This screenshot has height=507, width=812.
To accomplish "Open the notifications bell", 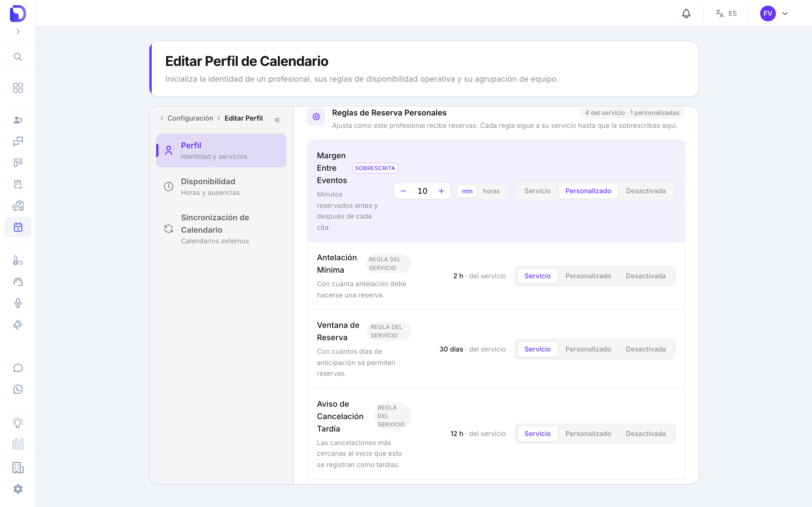I will pyautogui.click(x=686, y=14).
